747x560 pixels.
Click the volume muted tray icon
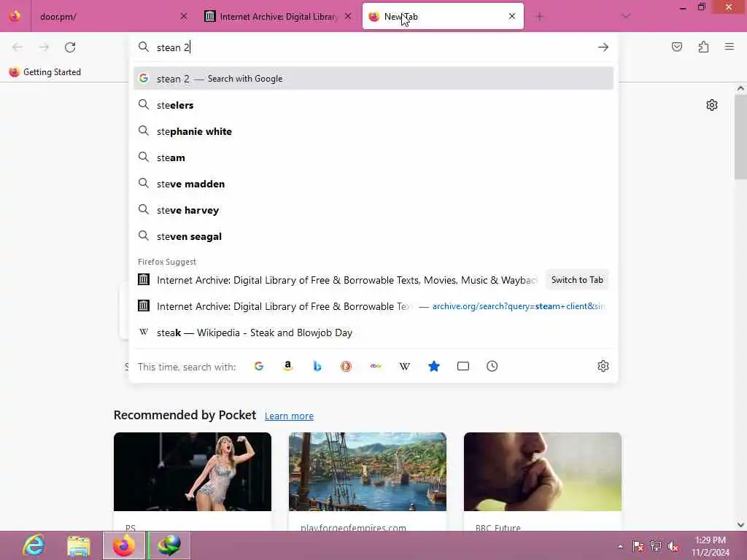coord(673,546)
